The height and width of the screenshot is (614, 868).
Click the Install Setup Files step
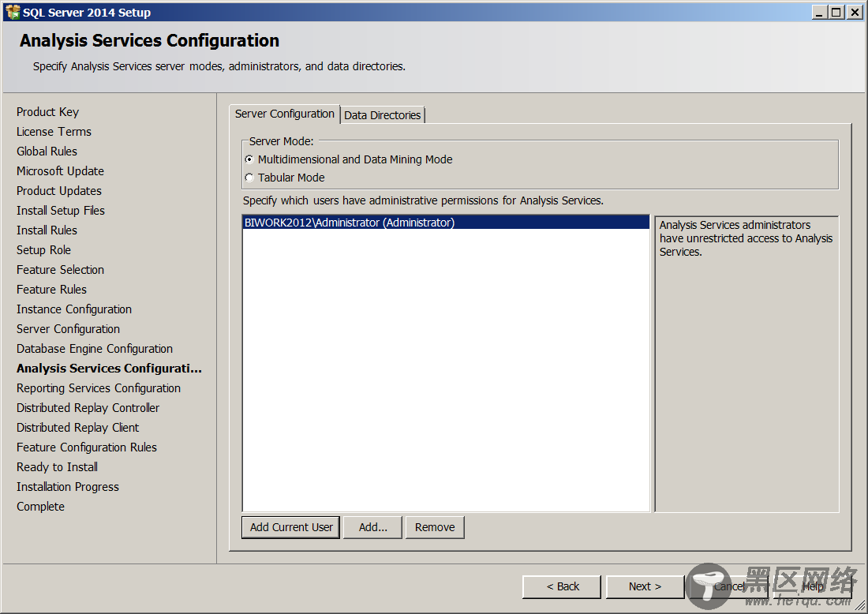pos(60,211)
